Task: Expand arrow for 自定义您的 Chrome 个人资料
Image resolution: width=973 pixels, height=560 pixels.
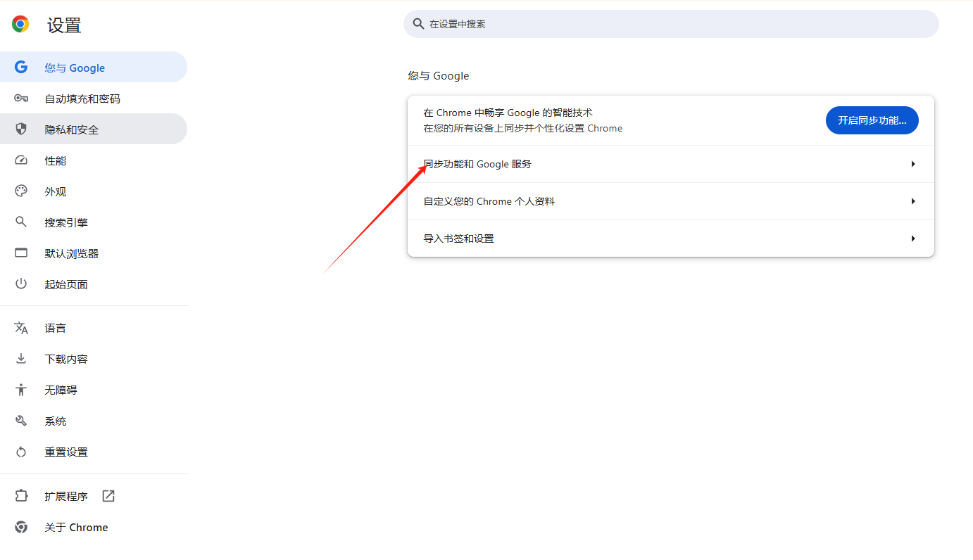Action: 913,201
